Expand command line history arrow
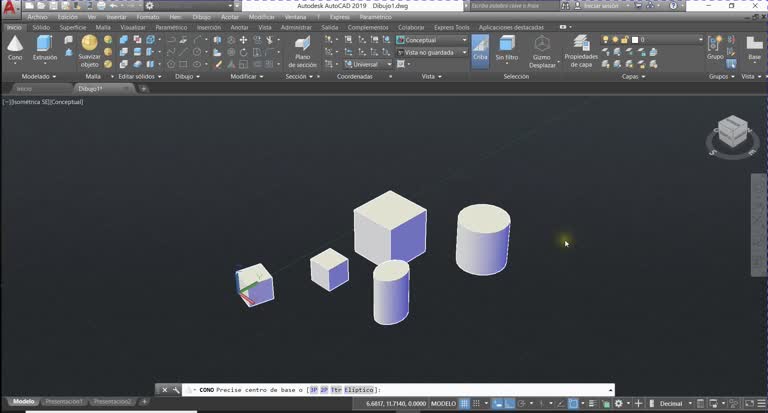This screenshot has width=768, height=413. pyautogui.click(x=610, y=390)
